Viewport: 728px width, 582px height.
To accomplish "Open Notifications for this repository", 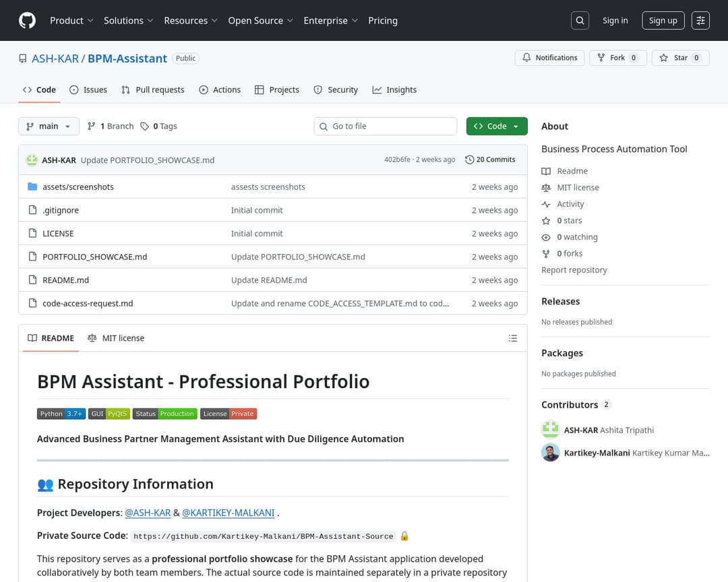I will coord(550,58).
